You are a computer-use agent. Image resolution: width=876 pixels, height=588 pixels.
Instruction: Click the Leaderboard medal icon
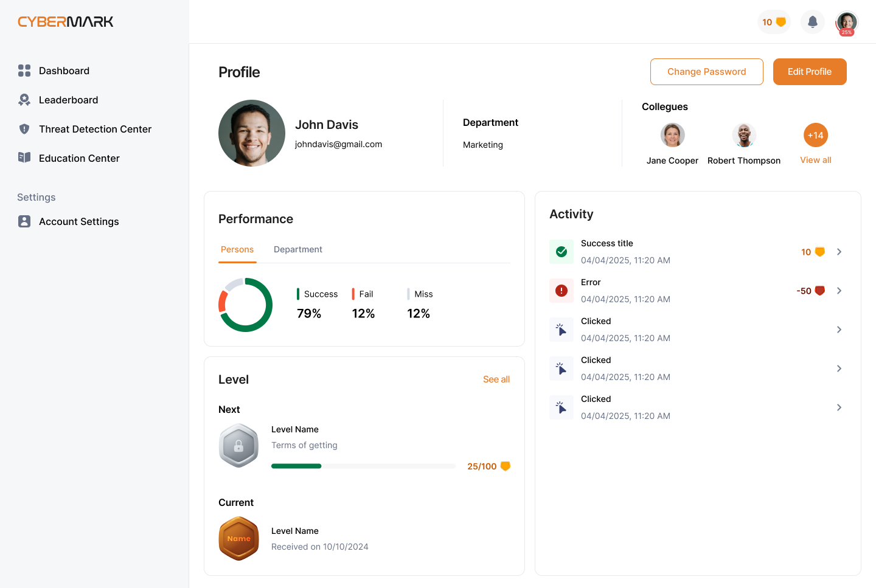(x=24, y=100)
